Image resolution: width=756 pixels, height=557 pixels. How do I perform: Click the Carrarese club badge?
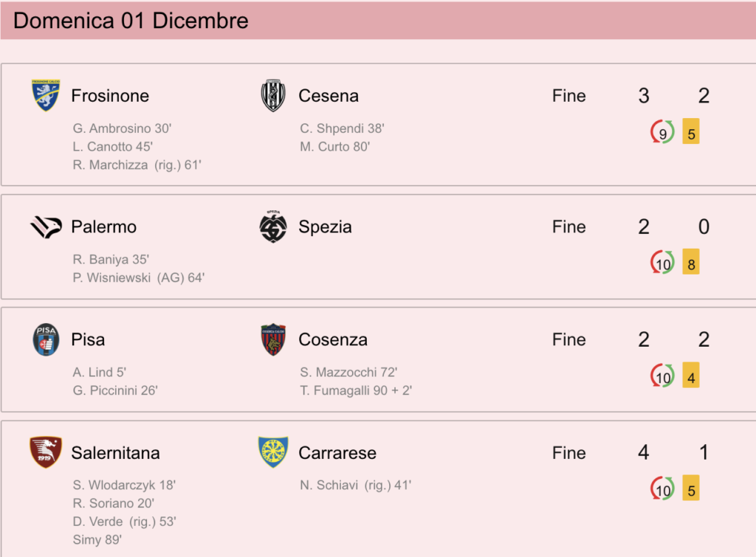tap(273, 452)
